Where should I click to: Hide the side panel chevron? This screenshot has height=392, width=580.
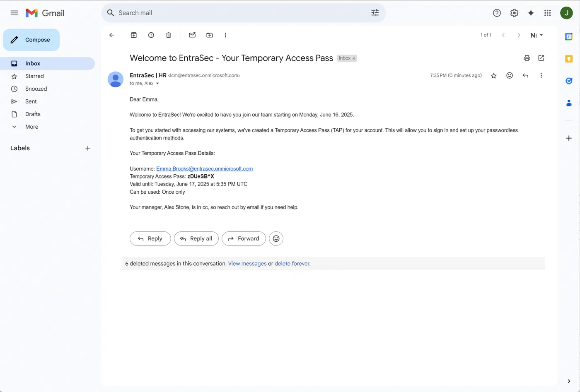point(569,381)
